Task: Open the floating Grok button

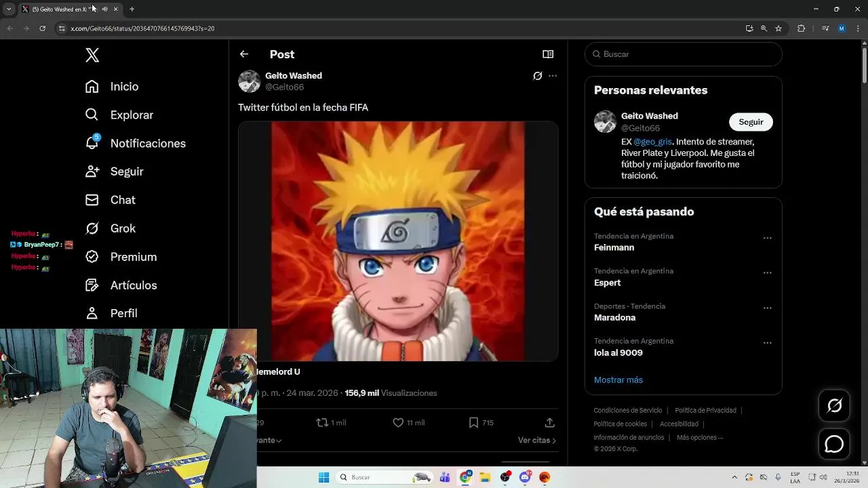Action: click(834, 405)
